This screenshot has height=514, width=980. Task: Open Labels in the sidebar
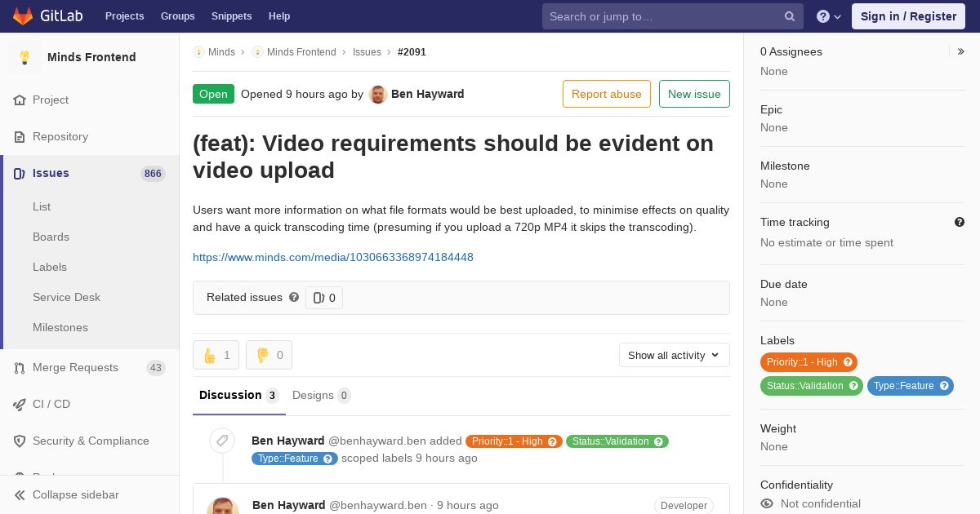(50, 267)
